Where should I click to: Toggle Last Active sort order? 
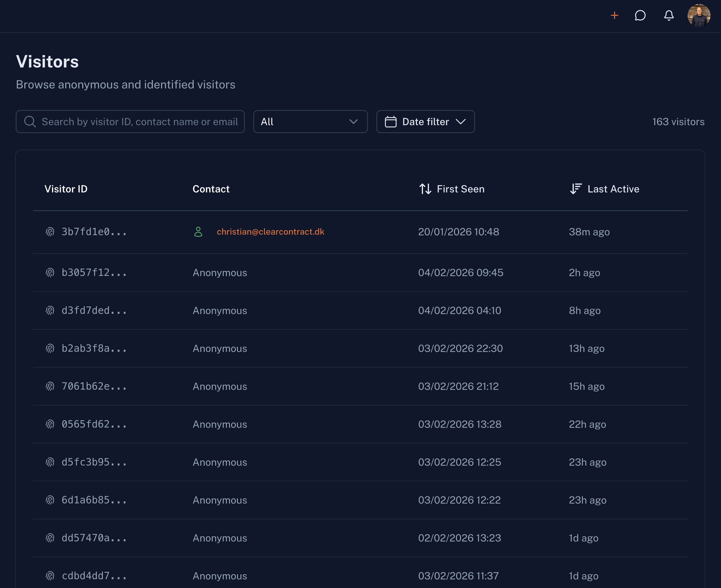[576, 189]
